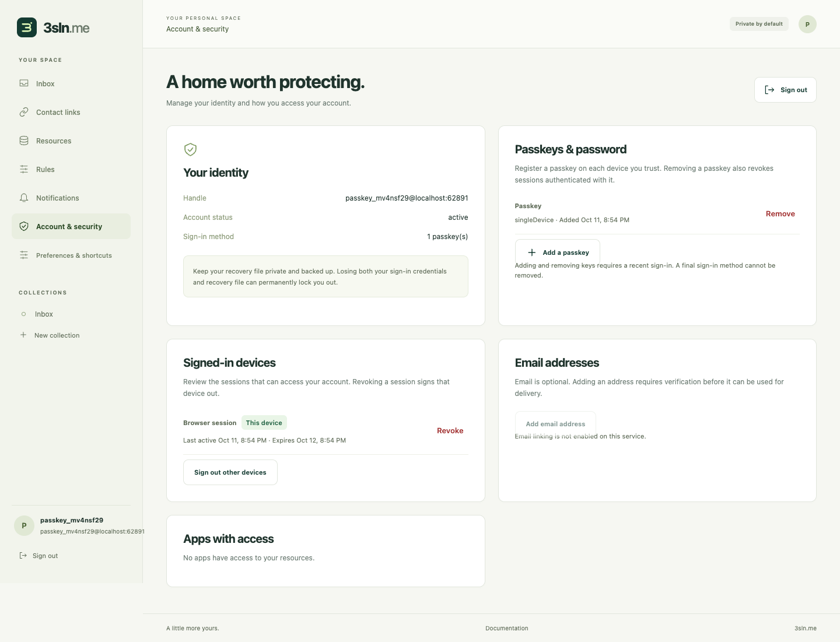Click the Resources database icon
Image resolution: width=840 pixels, height=642 pixels.
(x=24, y=141)
